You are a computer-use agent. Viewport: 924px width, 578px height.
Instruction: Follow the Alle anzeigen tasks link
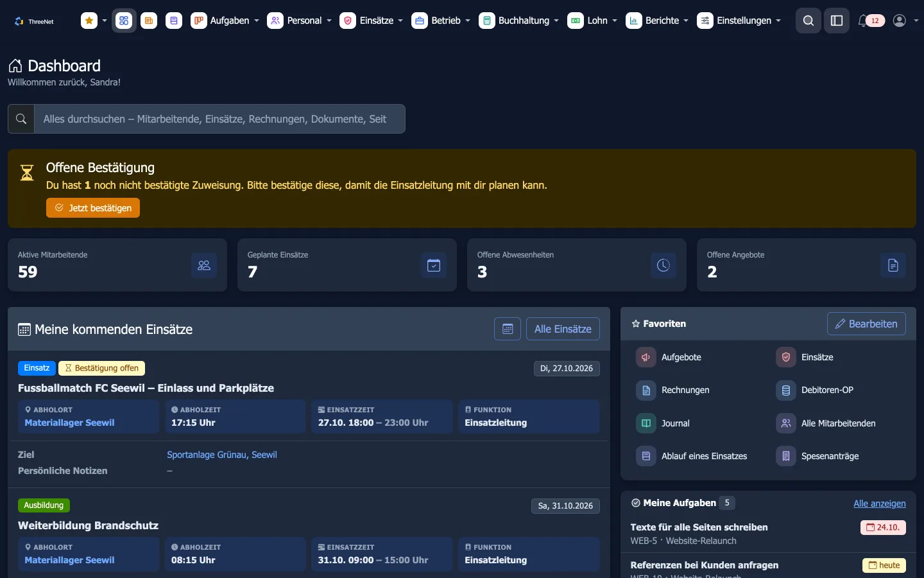[880, 504]
